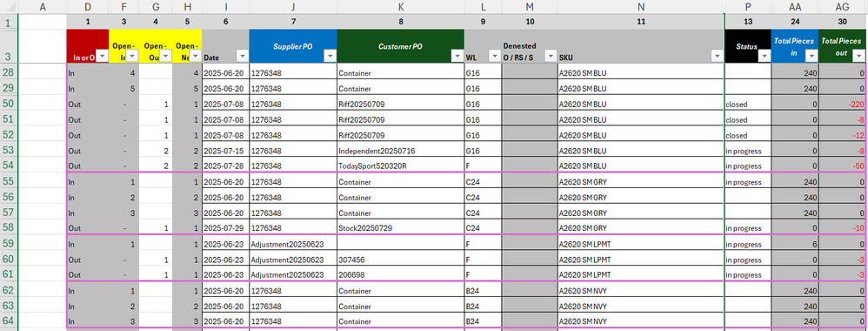Select cell 'Independent20250716'
This screenshot has height=331, width=868.
tap(400, 151)
